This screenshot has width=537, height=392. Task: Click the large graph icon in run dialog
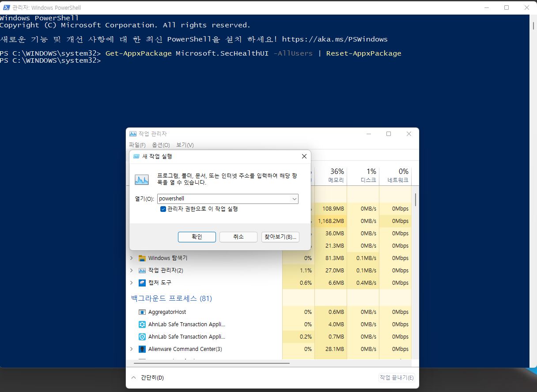[x=142, y=179]
